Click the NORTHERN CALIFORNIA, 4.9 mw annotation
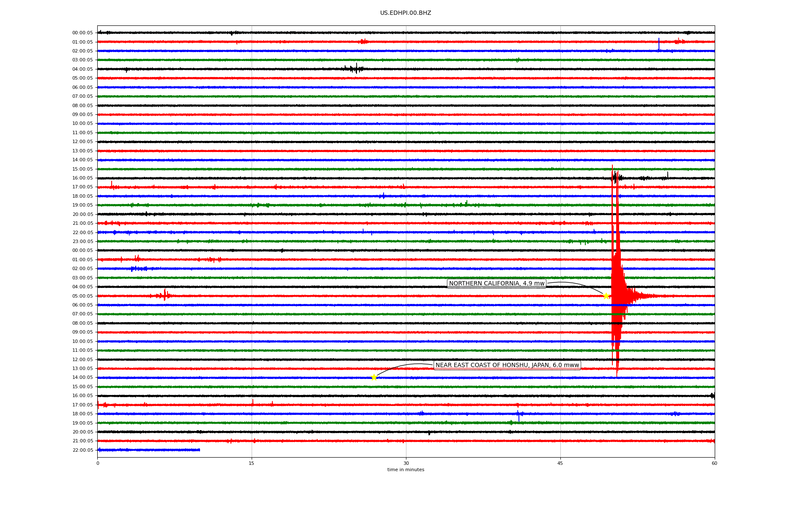The height and width of the screenshot is (508, 812). [x=497, y=284]
